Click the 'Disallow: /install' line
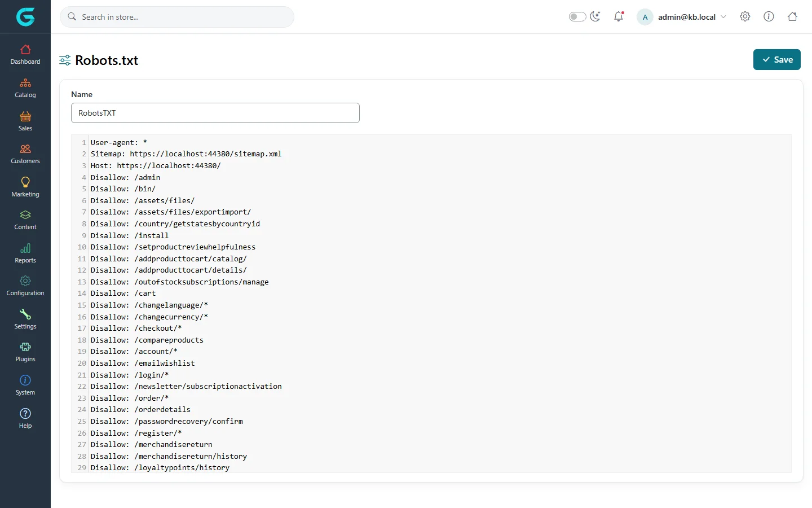Screen dimensions: 812x508 point(130,235)
